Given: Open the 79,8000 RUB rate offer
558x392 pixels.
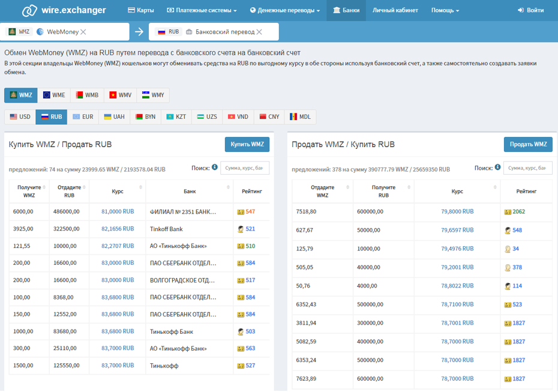Looking at the screenshot, I should [457, 211].
